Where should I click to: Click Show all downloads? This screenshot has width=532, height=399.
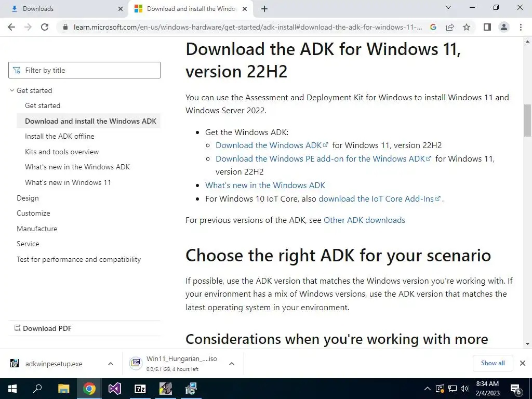tap(493, 363)
